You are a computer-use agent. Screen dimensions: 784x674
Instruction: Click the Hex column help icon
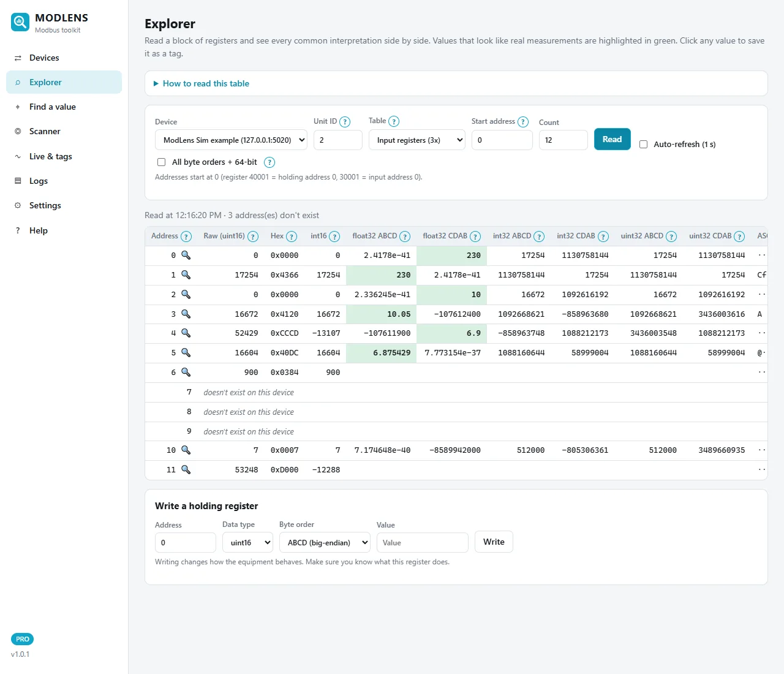292,237
